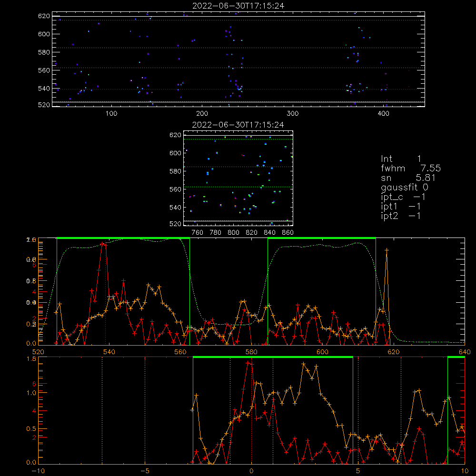Click the middle scatter plot's timestamp title
This screenshot has width=476, height=476.
(238, 125)
